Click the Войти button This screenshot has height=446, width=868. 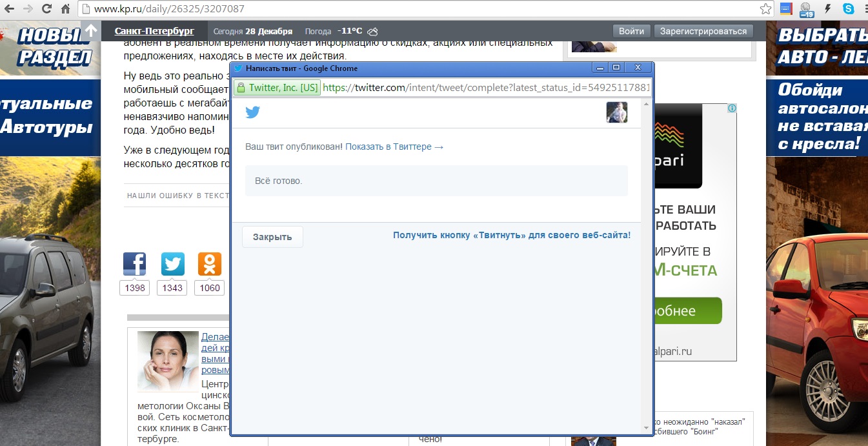[631, 31]
